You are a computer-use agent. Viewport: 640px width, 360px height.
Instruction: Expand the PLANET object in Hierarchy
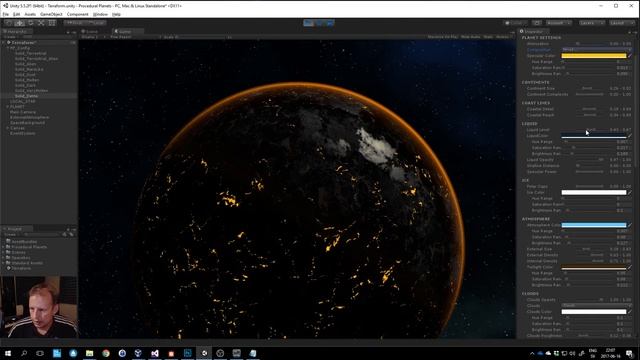(8, 107)
